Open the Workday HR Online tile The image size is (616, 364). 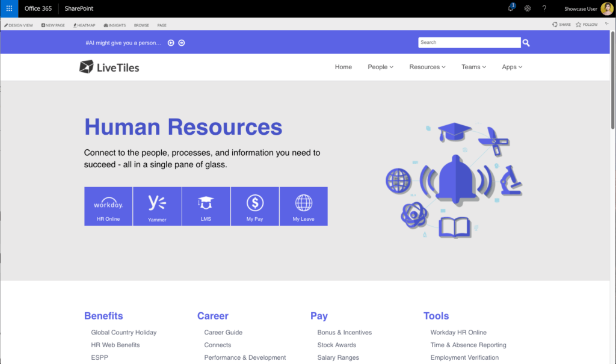coord(108,206)
